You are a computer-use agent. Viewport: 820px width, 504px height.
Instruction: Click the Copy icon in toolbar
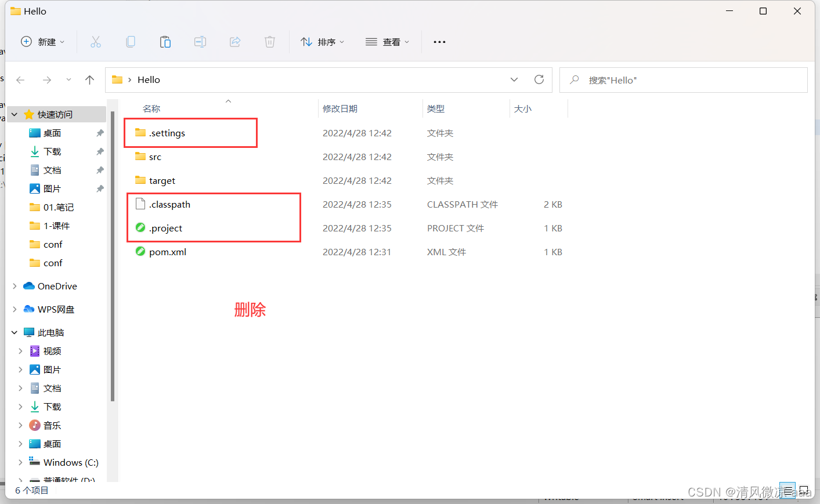pos(131,42)
